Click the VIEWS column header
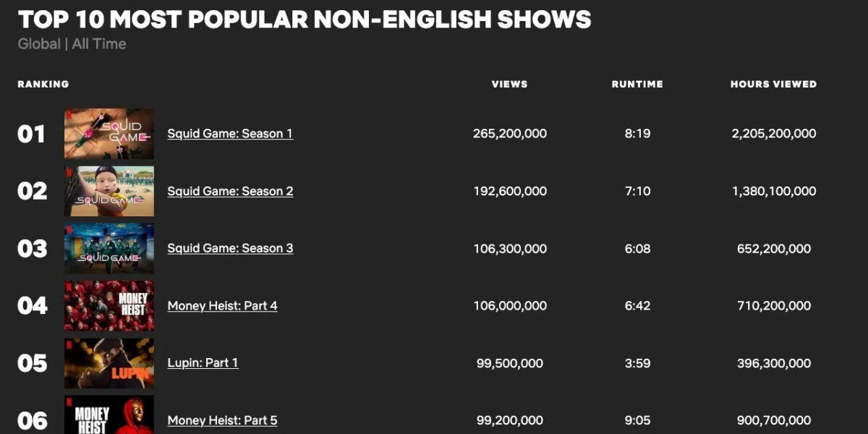 (x=509, y=84)
